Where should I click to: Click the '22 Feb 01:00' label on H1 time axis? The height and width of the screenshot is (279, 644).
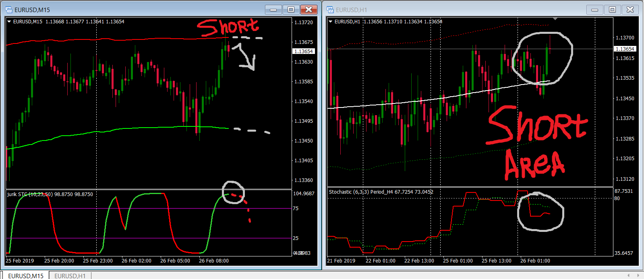click(381, 261)
